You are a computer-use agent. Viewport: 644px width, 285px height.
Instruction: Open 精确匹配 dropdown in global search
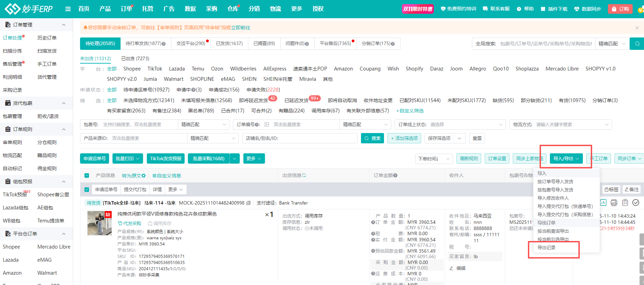(612, 44)
